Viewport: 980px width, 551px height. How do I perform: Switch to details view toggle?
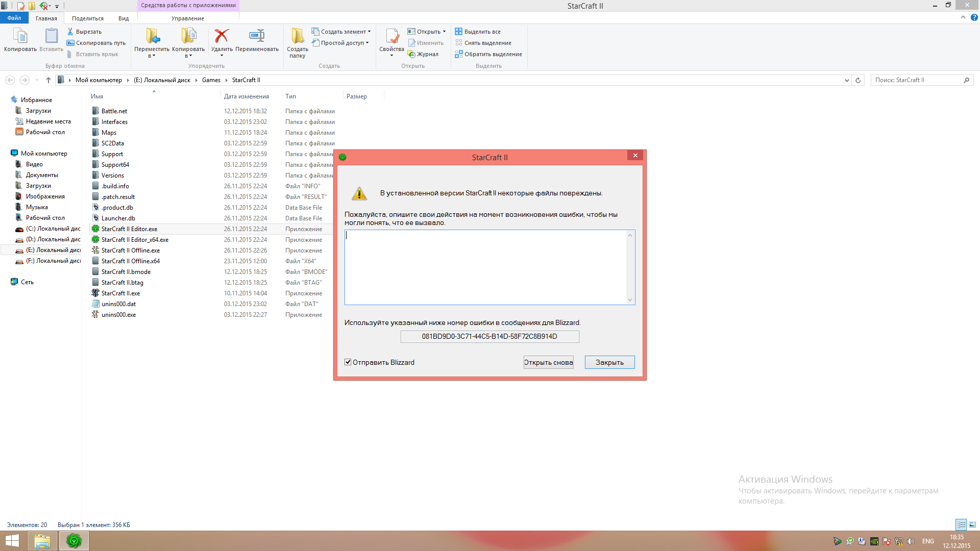click(x=961, y=524)
